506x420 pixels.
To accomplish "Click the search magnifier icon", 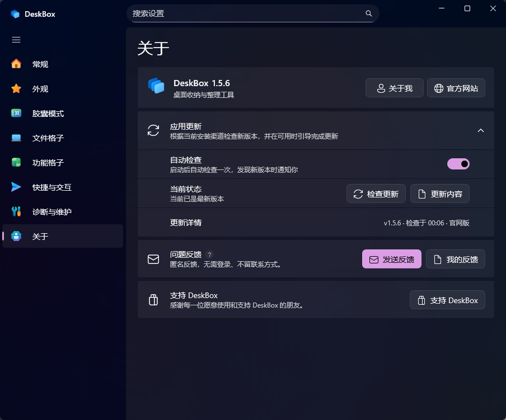I will coord(368,13).
